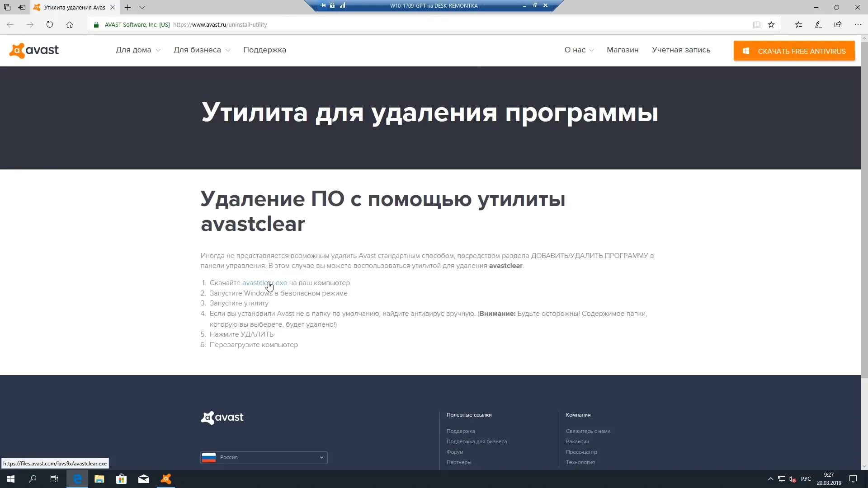The width and height of the screenshot is (868, 488).
Task: Go to Магазин page
Action: click(623, 50)
